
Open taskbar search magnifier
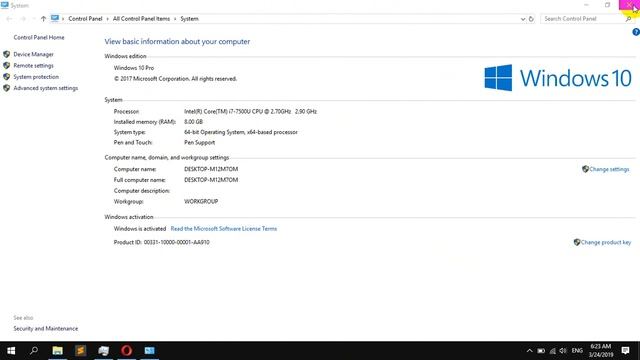tap(34, 351)
